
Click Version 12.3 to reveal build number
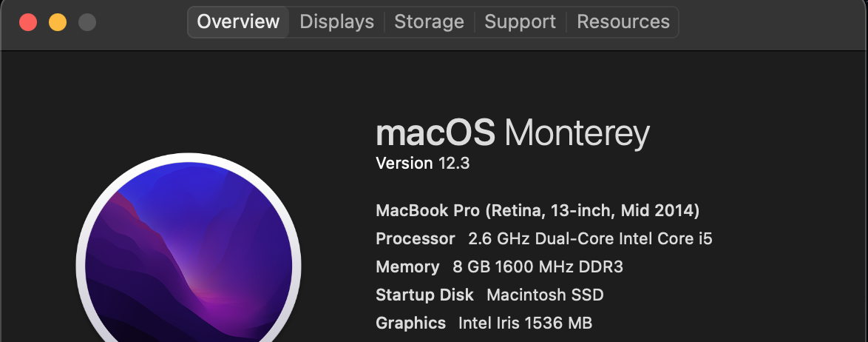pyautogui.click(x=423, y=163)
